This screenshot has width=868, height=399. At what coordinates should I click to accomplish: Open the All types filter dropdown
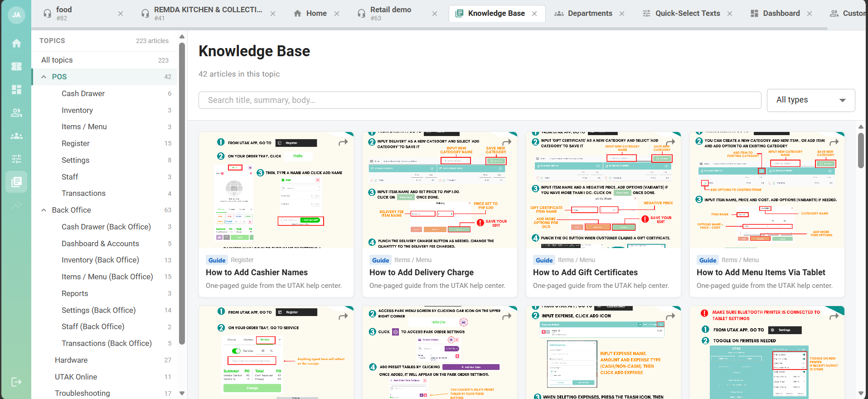coord(811,100)
